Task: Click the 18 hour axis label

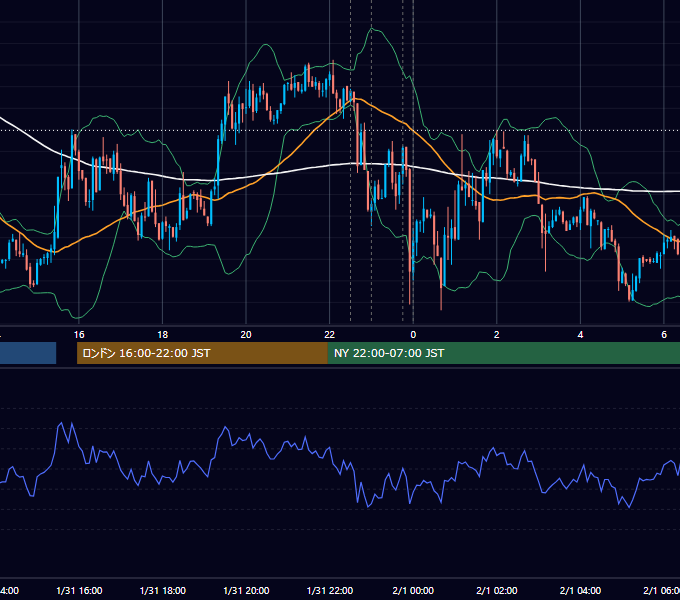Action: 162,335
